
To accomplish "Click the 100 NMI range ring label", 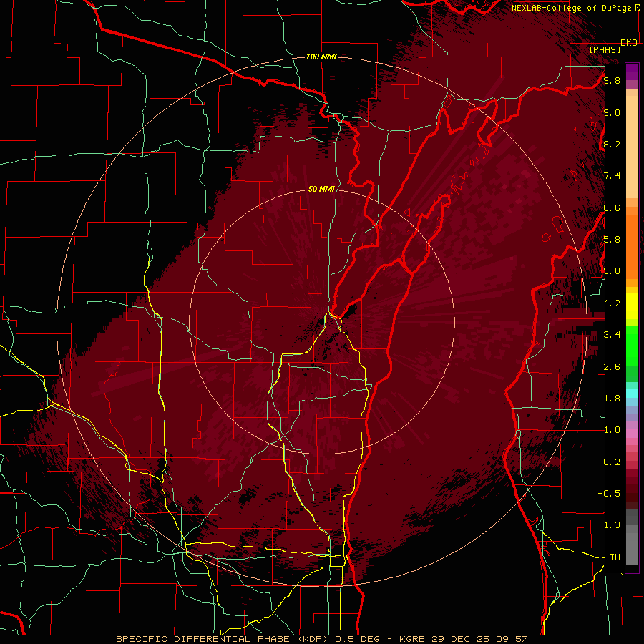I will click(x=321, y=57).
